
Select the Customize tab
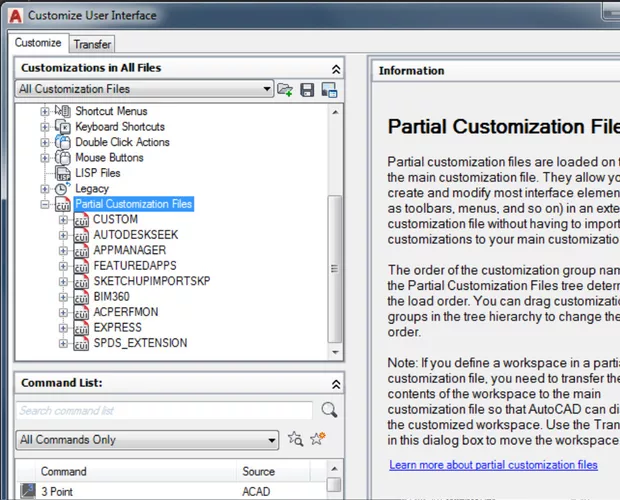pos(38,43)
